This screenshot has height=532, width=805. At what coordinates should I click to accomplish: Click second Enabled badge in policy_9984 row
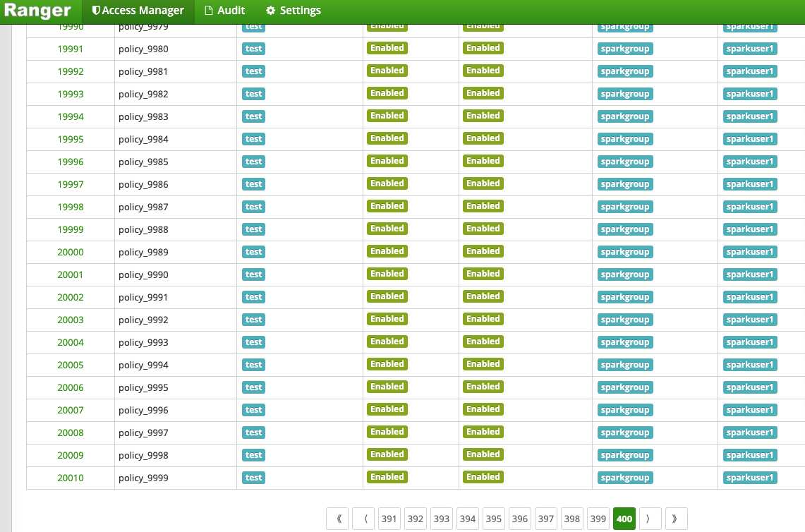[x=483, y=139]
